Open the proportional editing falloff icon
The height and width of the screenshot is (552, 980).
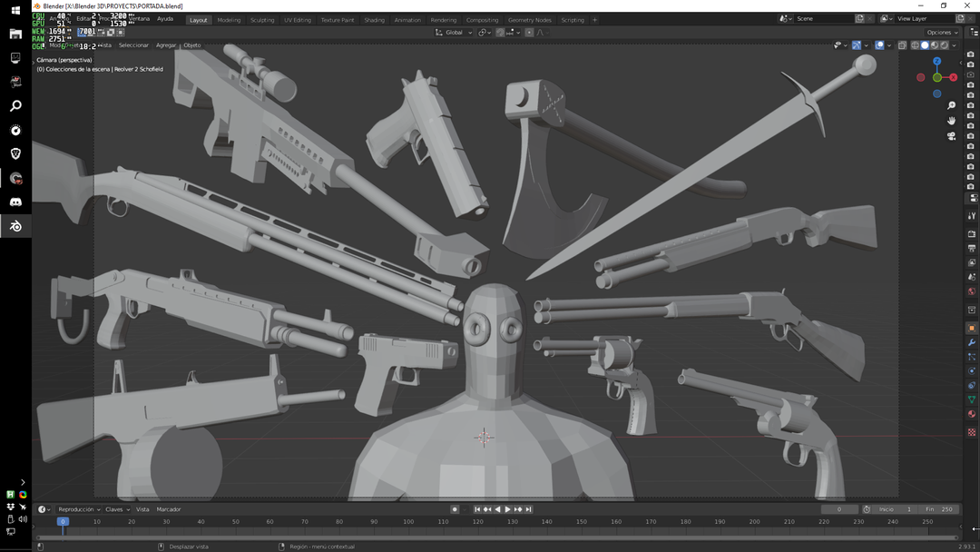542,32
